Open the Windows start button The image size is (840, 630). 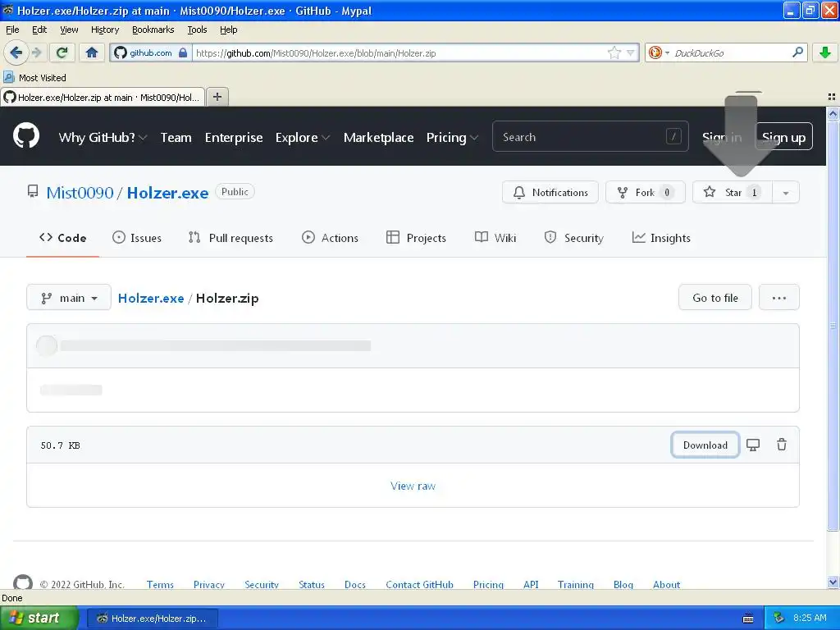[x=39, y=618]
